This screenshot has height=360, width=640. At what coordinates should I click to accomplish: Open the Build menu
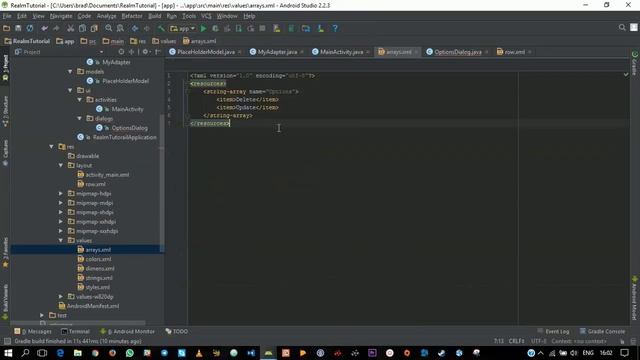click(154, 16)
